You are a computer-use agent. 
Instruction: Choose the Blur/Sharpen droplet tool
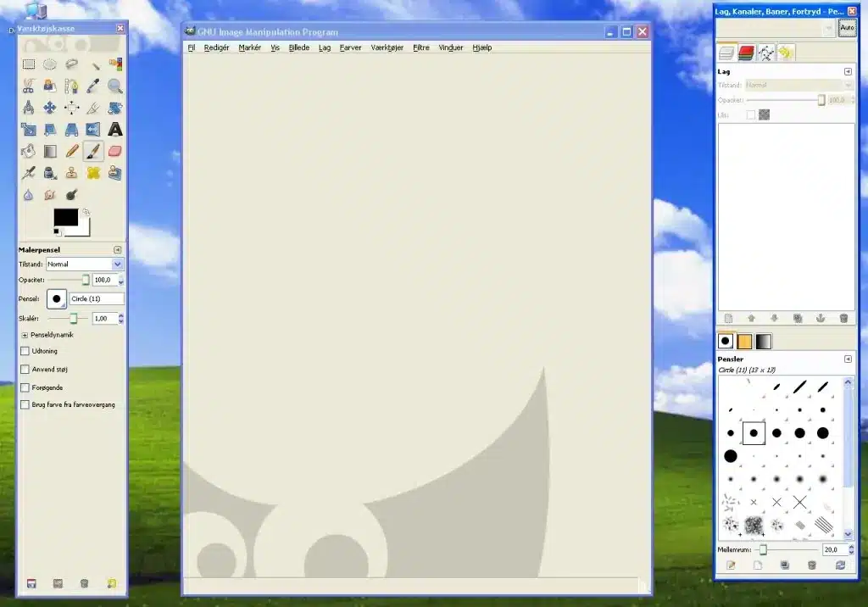pyautogui.click(x=29, y=195)
